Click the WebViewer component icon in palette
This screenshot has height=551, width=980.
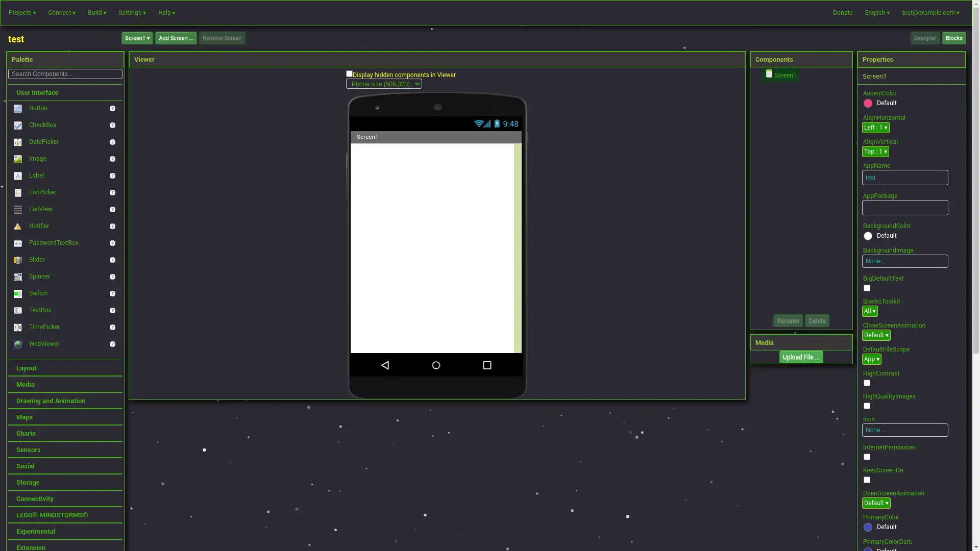(17, 344)
